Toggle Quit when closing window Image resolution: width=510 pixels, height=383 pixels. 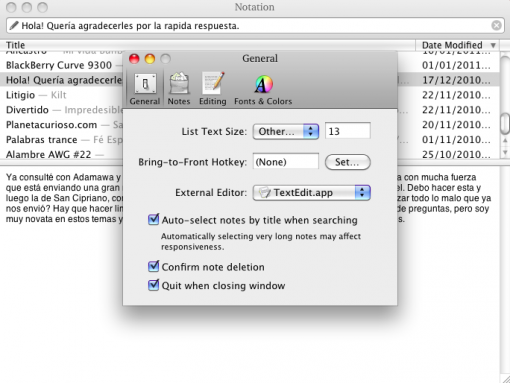coord(153,285)
